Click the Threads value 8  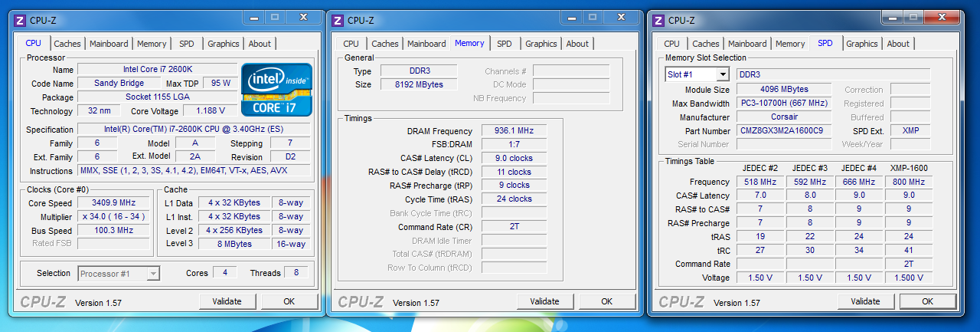coord(296,273)
